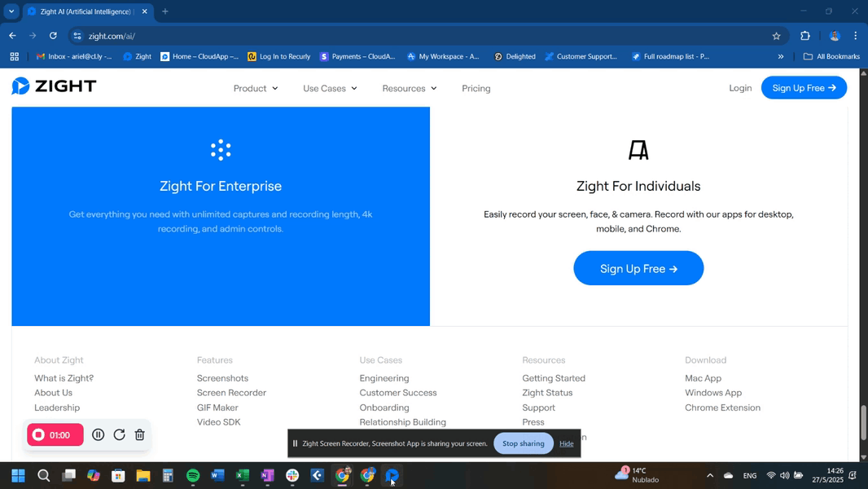The width and height of the screenshot is (868, 489).
Task: Open the Windows App download link
Action: click(x=713, y=393)
